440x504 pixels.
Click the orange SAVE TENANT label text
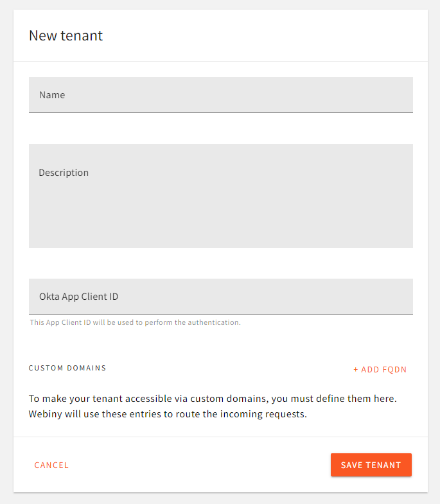tap(371, 465)
